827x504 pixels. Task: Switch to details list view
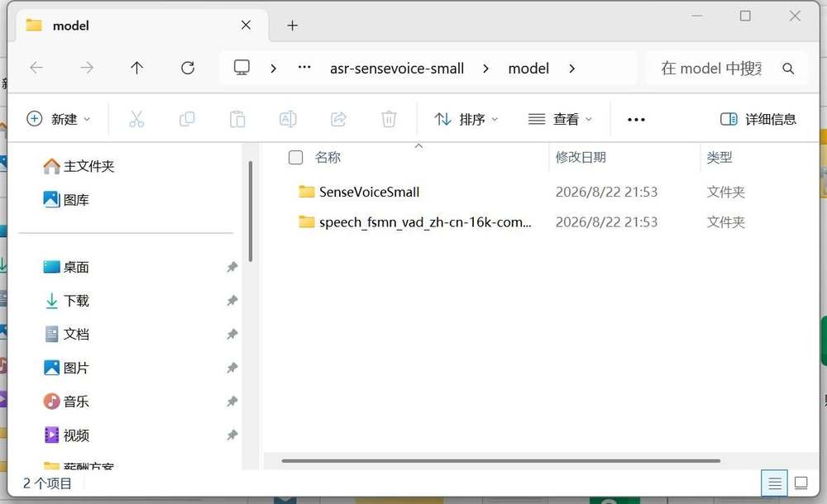coord(774,483)
